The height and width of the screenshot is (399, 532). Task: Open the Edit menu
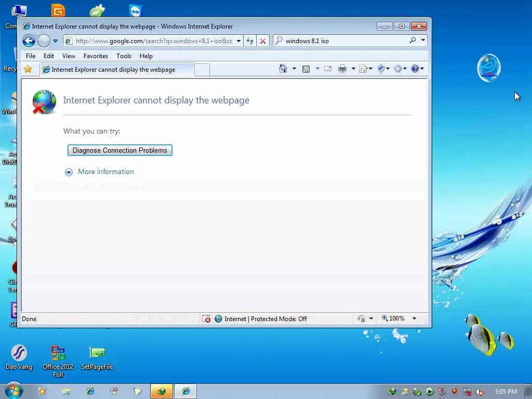(x=48, y=56)
